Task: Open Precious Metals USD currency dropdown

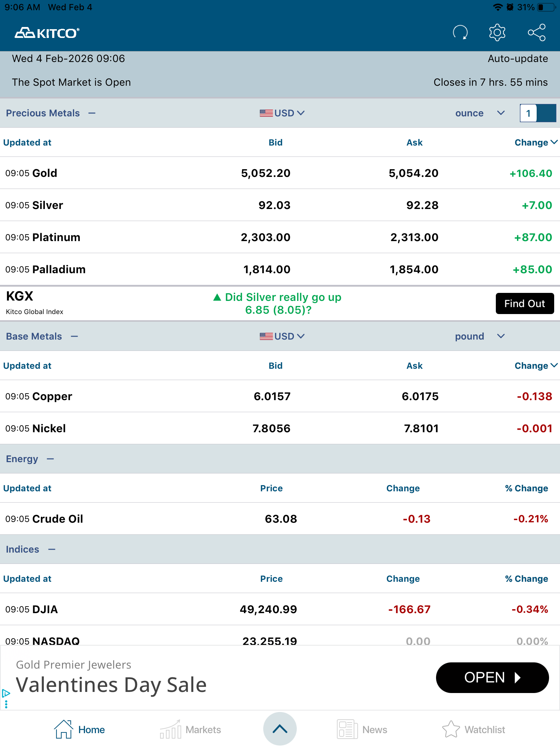Action: tap(282, 113)
